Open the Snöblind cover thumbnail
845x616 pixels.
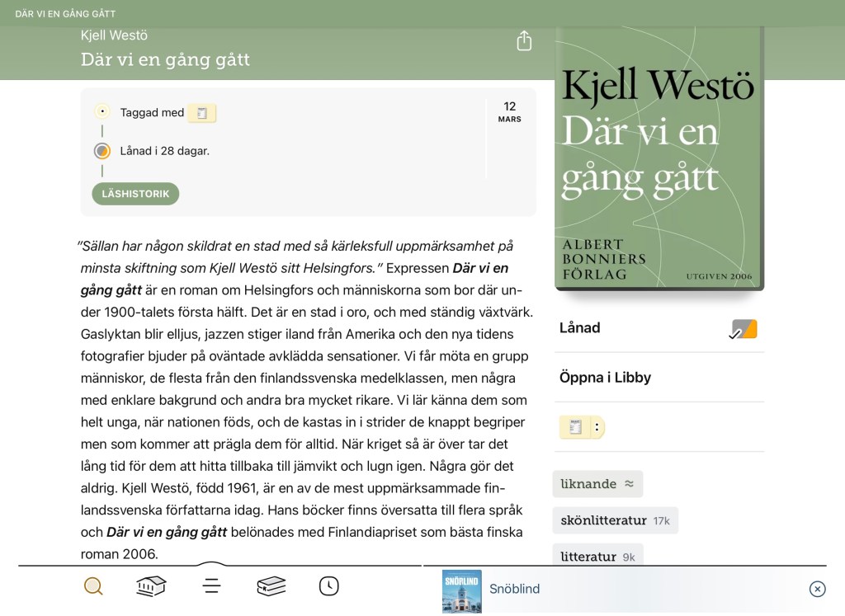461,590
